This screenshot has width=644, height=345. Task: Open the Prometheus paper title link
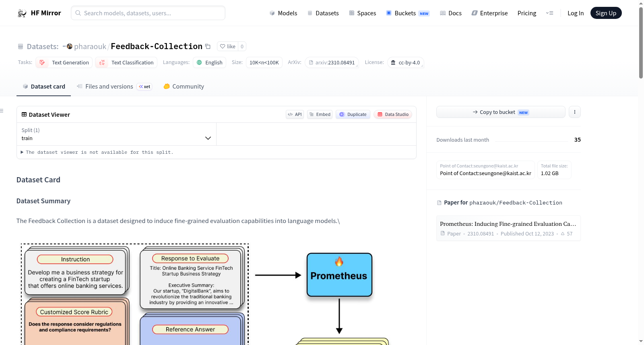[508, 224]
